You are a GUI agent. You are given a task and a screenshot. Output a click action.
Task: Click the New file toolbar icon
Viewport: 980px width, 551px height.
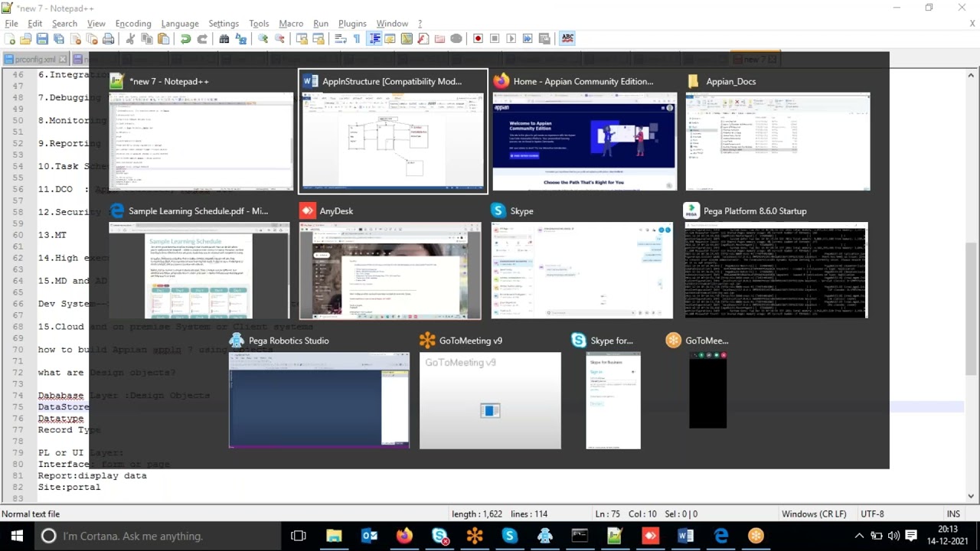(x=10, y=39)
